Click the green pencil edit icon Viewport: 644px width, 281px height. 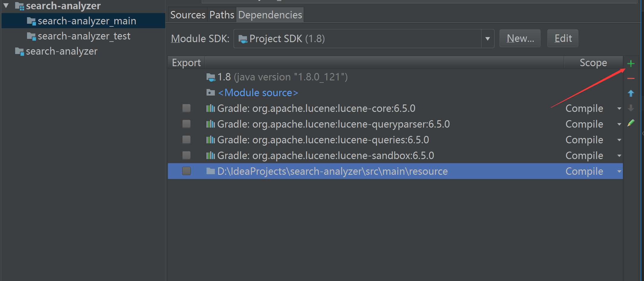coord(631,123)
